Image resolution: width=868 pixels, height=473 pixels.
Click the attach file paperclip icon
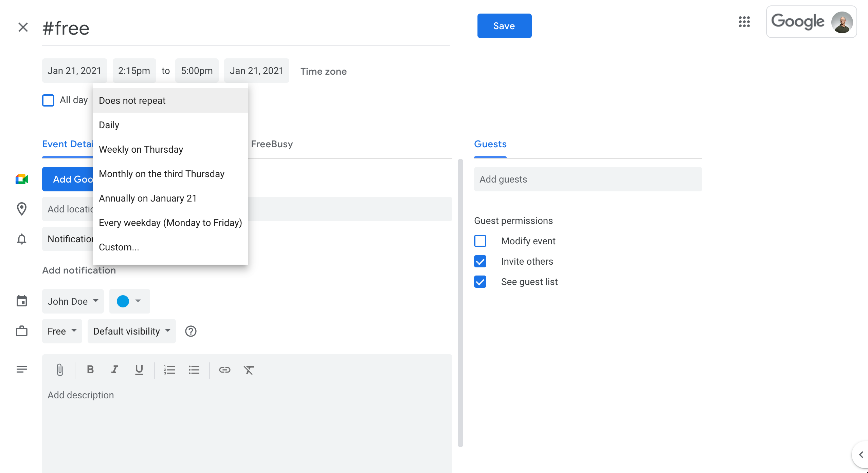pos(60,370)
